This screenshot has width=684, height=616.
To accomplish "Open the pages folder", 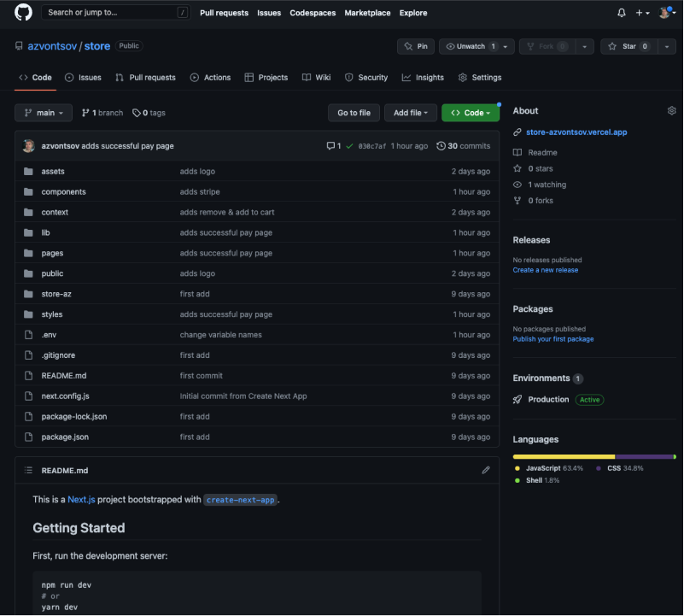I will point(52,253).
